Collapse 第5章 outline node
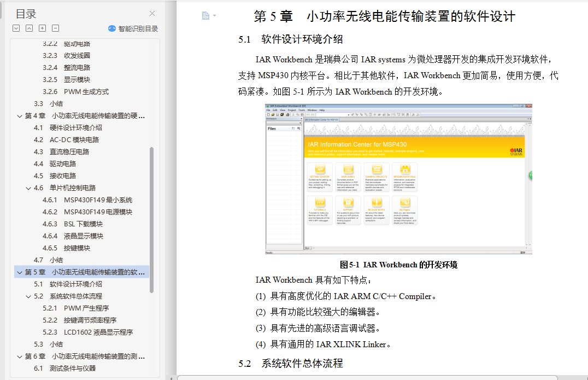This screenshot has width=588, height=380. 20,272
